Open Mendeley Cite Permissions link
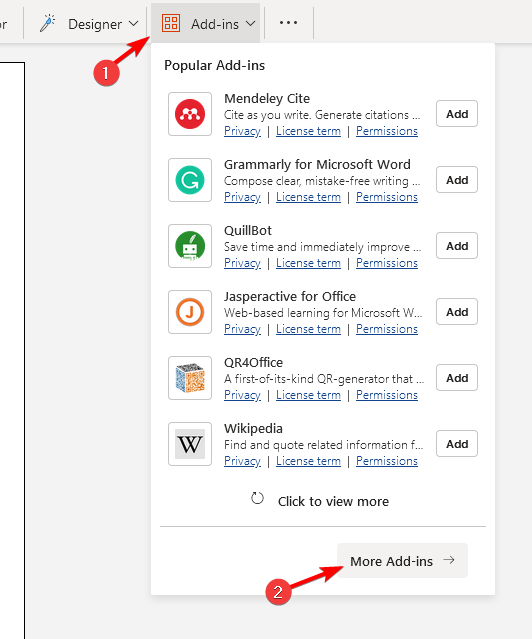Screen dimensions: 532x639 [x=387, y=131]
